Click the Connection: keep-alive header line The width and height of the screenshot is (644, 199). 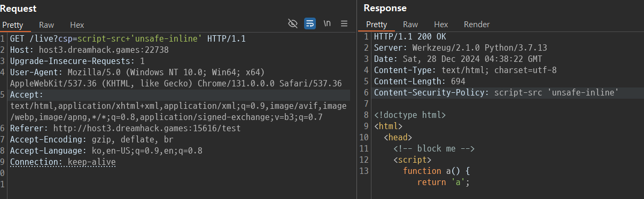point(63,162)
